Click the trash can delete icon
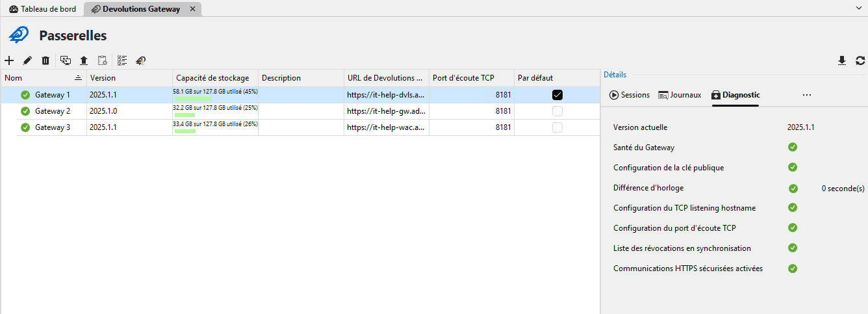 click(45, 60)
